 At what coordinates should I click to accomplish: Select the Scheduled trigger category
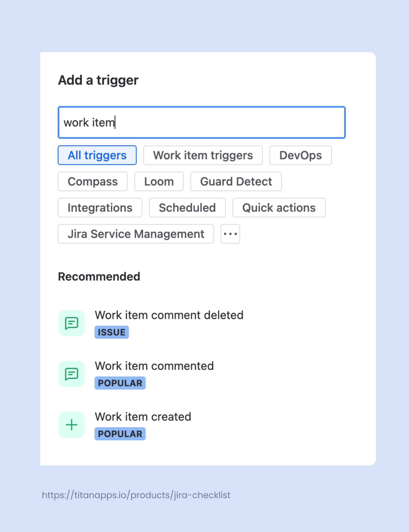pos(187,208)
